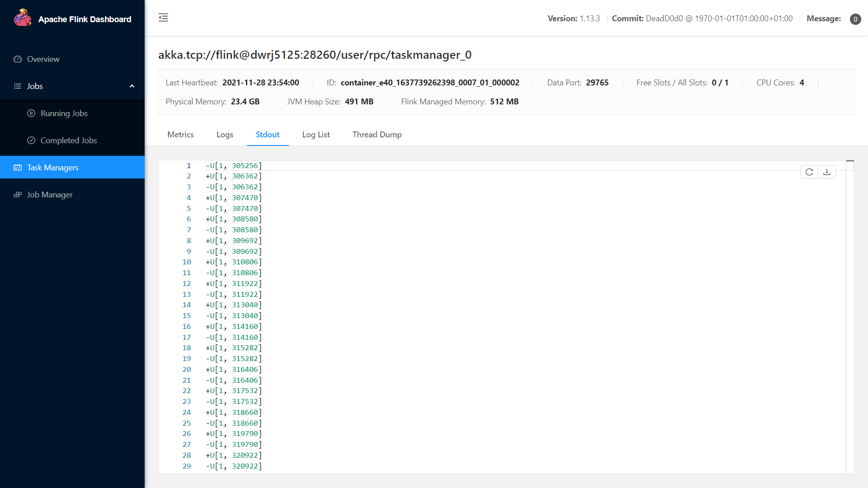This screenshot has height=488, width=868.
Task: Select the Stdout tab
Action: click(268, 135)
